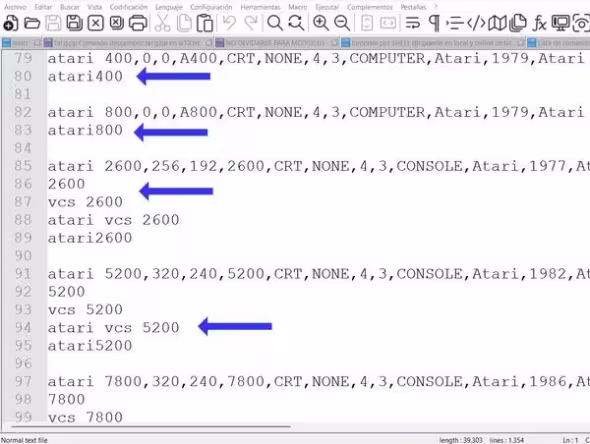Click the text 'atari2600'
Viewport: 590px width, 444px height.
(90, 238)
